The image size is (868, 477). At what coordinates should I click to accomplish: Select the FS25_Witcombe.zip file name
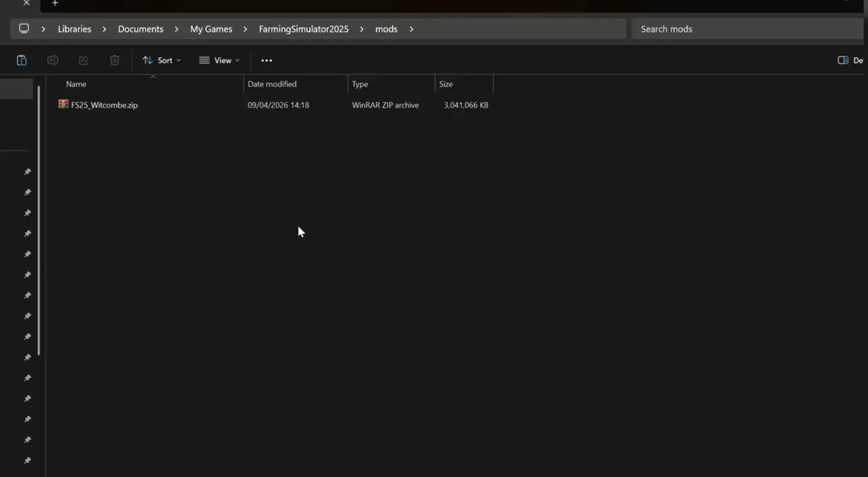[104, 105]
